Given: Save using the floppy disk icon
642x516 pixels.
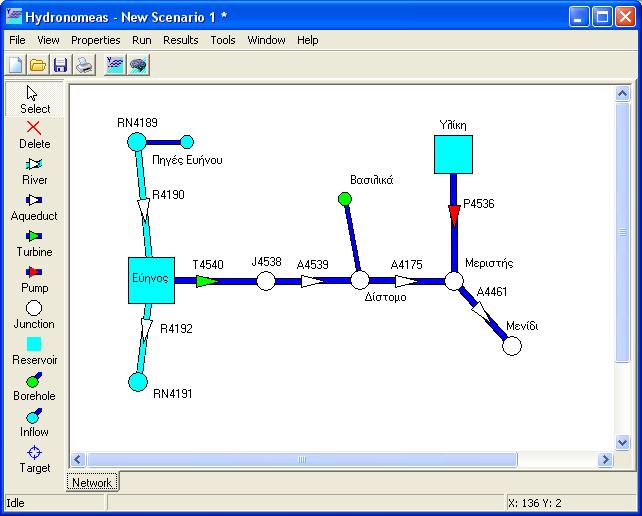Looking at the screenshot, I should [x=61, y=65].
